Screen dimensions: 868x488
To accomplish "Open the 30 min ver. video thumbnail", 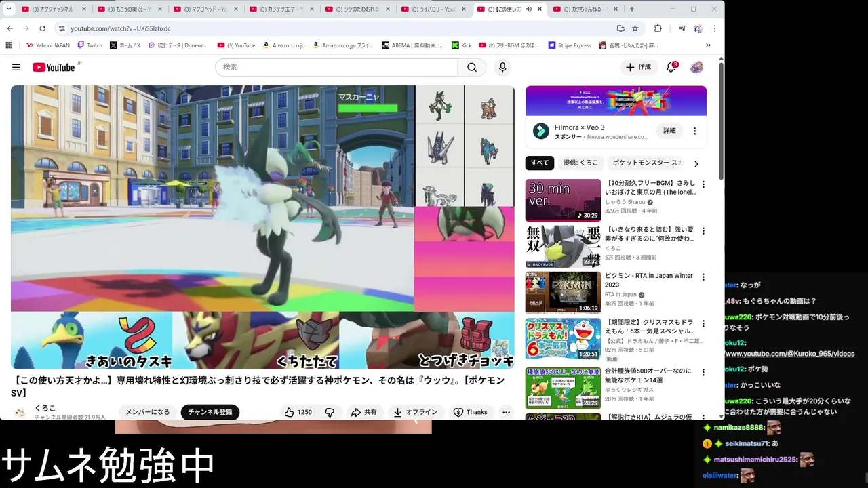I will (563, 200).
